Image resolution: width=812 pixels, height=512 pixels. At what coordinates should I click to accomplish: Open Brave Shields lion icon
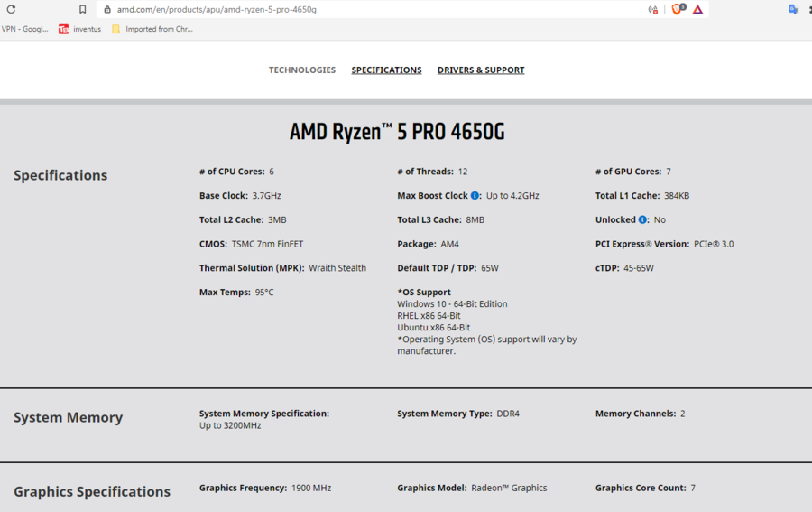point(678,9)
